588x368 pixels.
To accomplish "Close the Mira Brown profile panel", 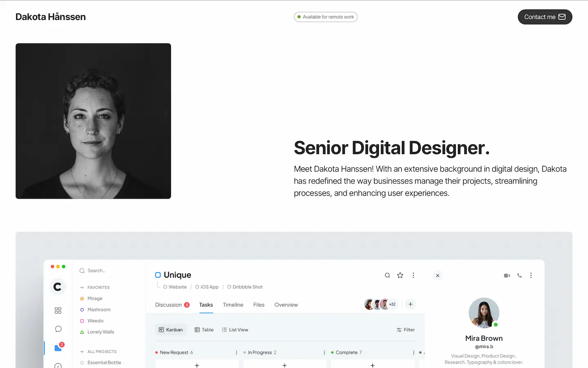I will 438,276.
